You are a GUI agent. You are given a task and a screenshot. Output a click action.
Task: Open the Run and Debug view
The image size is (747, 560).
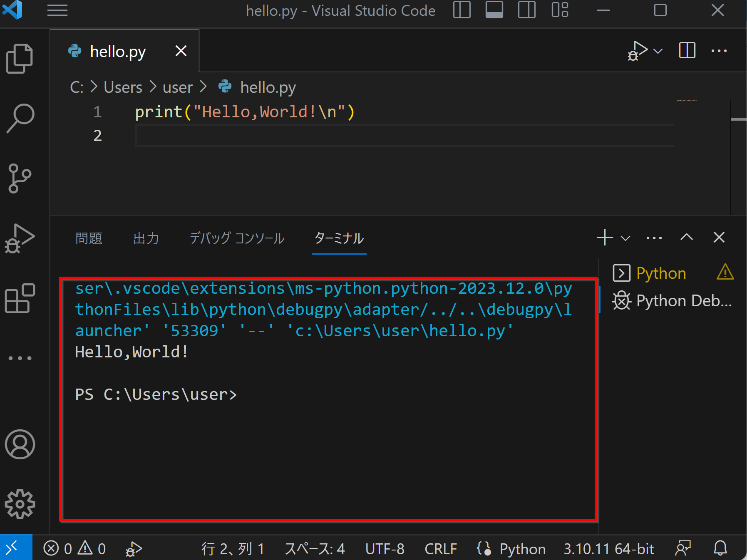click(x=20, y=238)
